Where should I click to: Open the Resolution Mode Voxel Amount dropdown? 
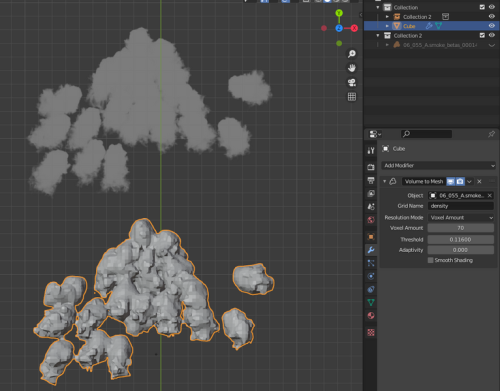point(461,217)
